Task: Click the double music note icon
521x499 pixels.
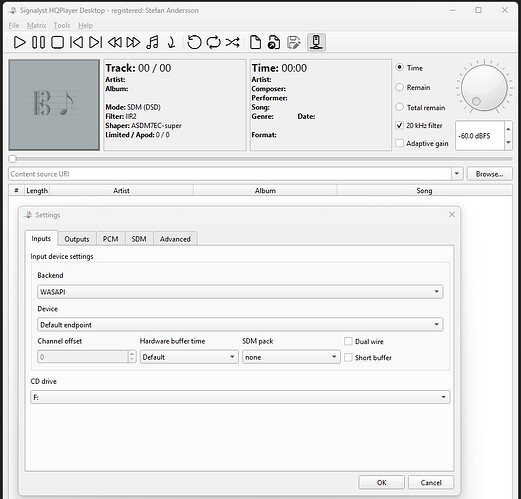Action: pyautogui.click(x=152, y=42)
